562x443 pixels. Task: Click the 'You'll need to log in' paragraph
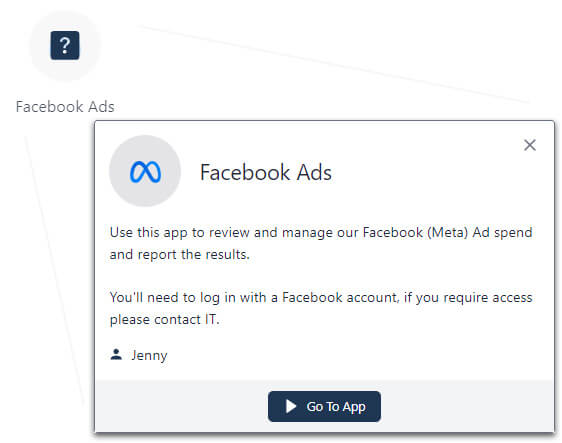(321, 308)
